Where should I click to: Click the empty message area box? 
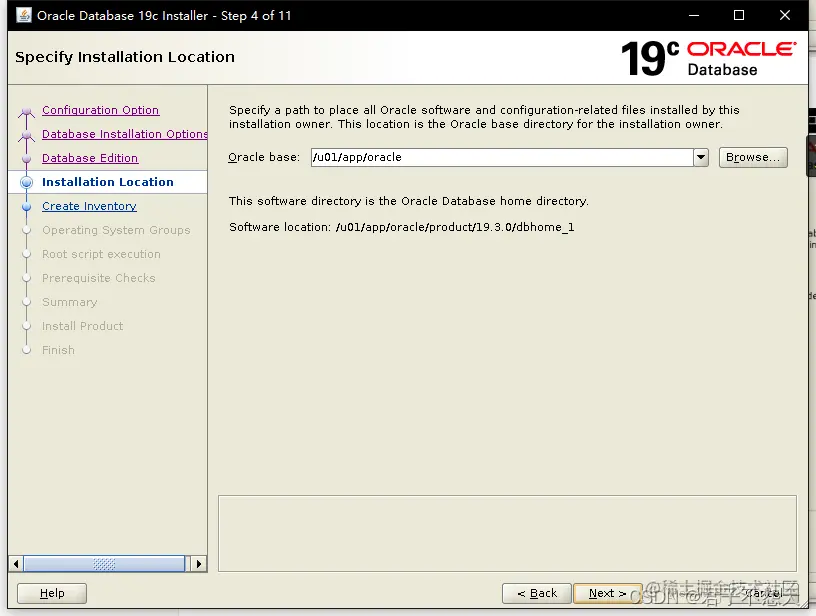[507, 533]
